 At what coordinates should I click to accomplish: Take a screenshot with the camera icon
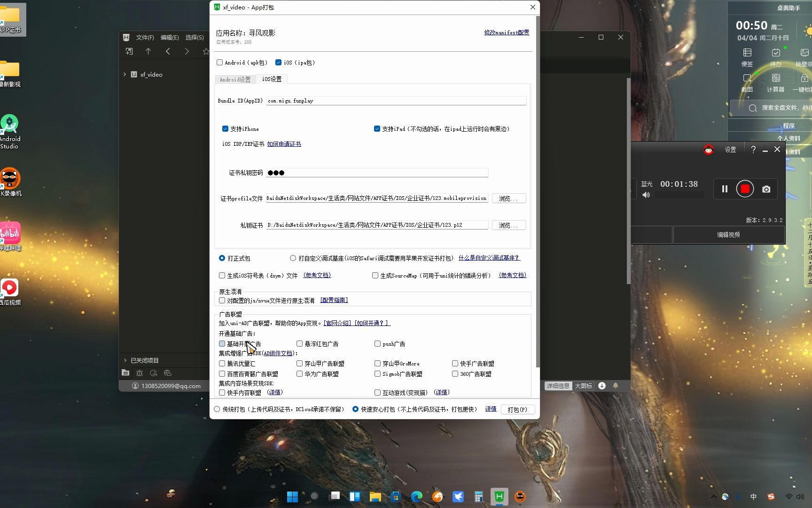[x=766, y=189]
